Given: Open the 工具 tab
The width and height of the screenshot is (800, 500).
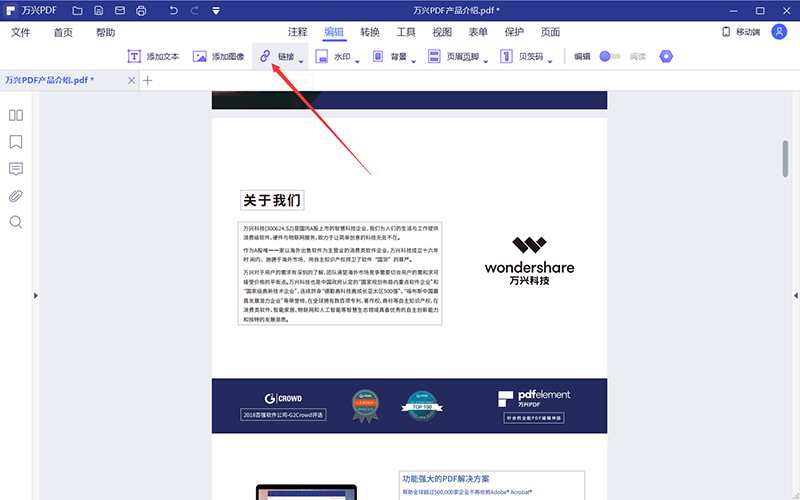Looking at the screenshot, I should [406, 32].
